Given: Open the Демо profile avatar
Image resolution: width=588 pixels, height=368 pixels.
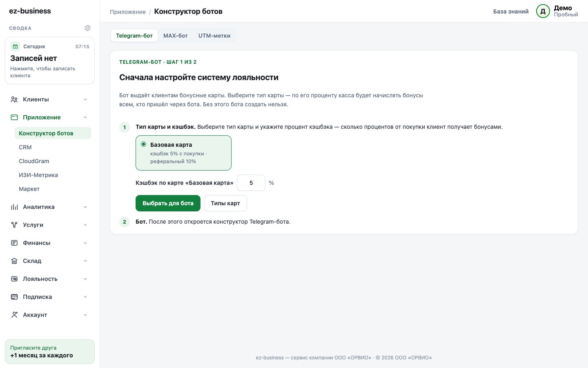Looking at the screenshot, I should 543,11.
